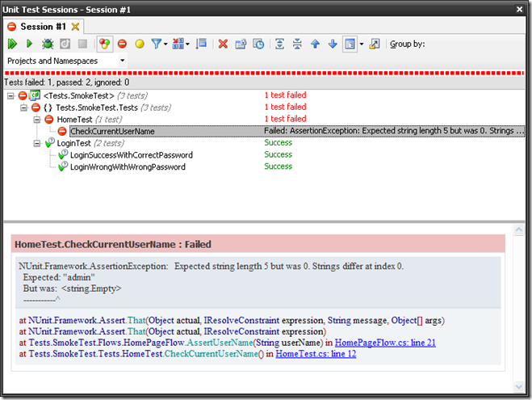Click the passed status icon of LoginTest

tap(49, 142)
